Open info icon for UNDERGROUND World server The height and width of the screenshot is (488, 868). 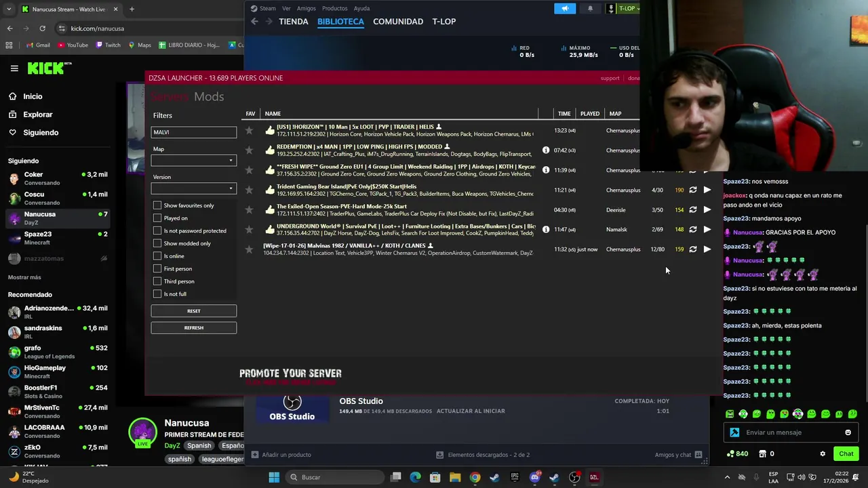tap(546, 229)
